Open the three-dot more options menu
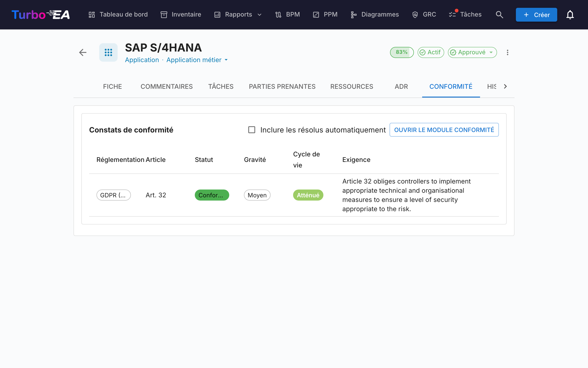Viewport: 588px width, 368px height. point(508,52)
